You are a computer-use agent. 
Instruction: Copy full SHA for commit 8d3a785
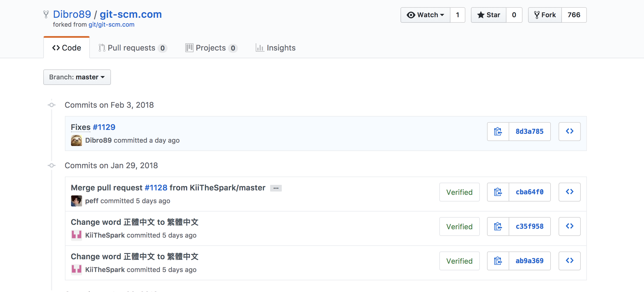click(x=498, y=132)
